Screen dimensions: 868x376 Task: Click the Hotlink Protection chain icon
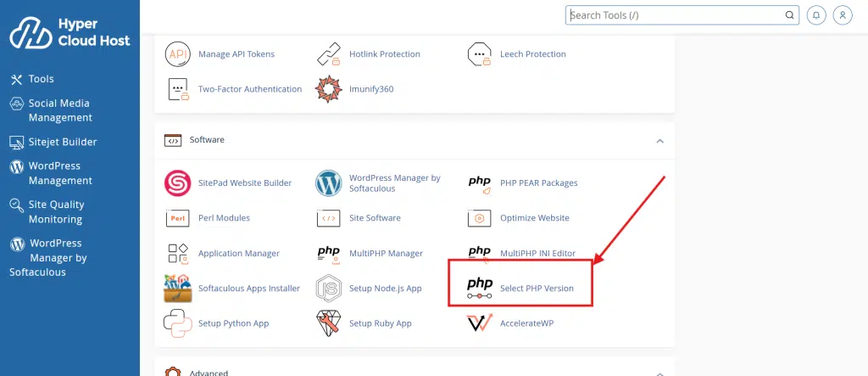point(329,53)
